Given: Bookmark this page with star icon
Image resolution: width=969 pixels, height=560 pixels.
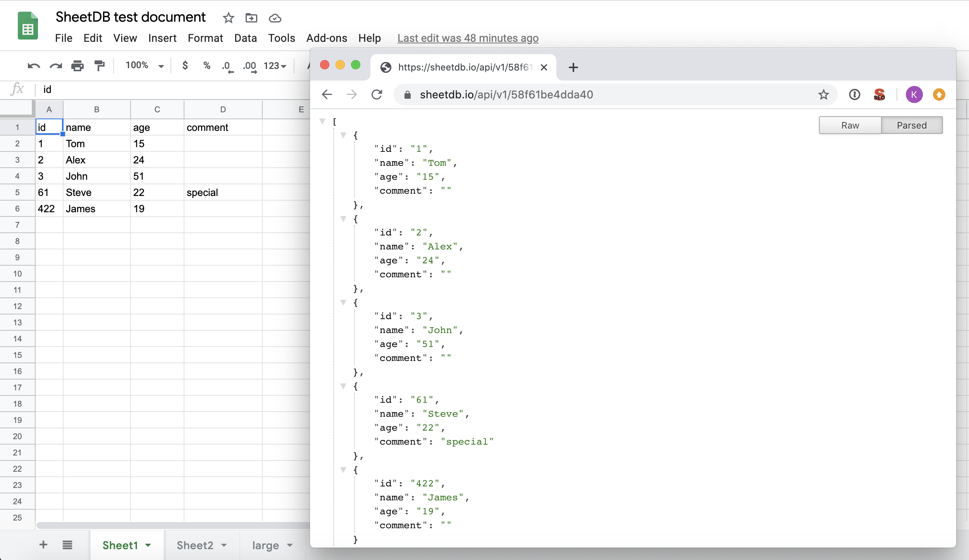Looking at the screenshot, I should 823,94.
